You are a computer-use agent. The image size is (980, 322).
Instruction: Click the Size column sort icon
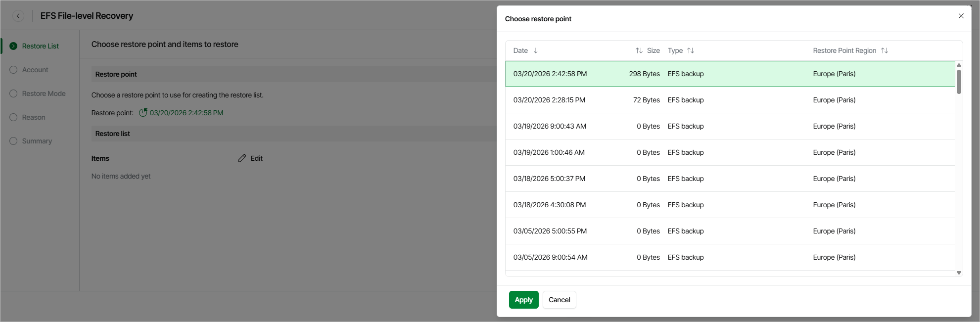[x=639, y=50]
